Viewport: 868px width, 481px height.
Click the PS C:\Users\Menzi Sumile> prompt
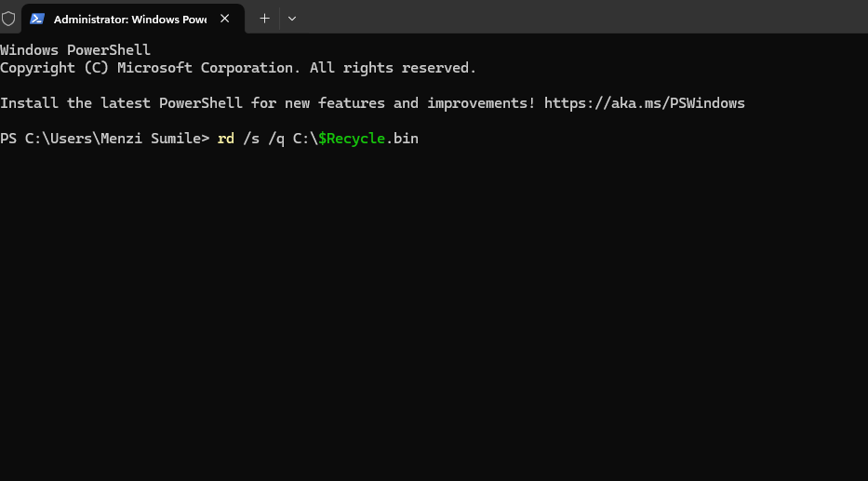(104, 139)
